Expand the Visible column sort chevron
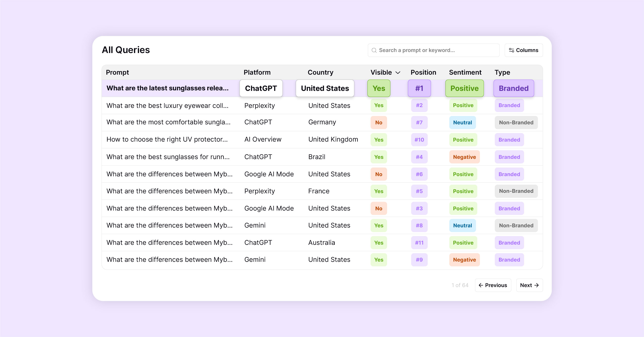Viewport: 644px width, 337px height. click(x=398, y=73)
